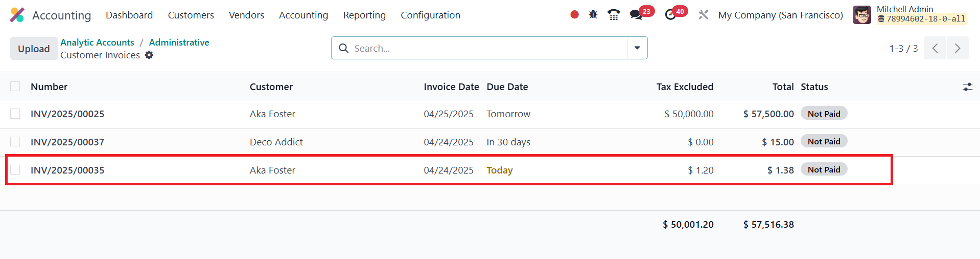Open the chat conversations icon
Viewport: 980px width, 259px height.
click(x=636, y=15)
